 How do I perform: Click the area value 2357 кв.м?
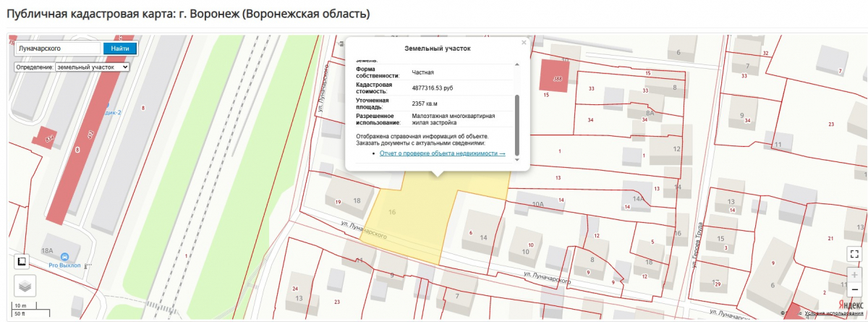tap(425, 103)
